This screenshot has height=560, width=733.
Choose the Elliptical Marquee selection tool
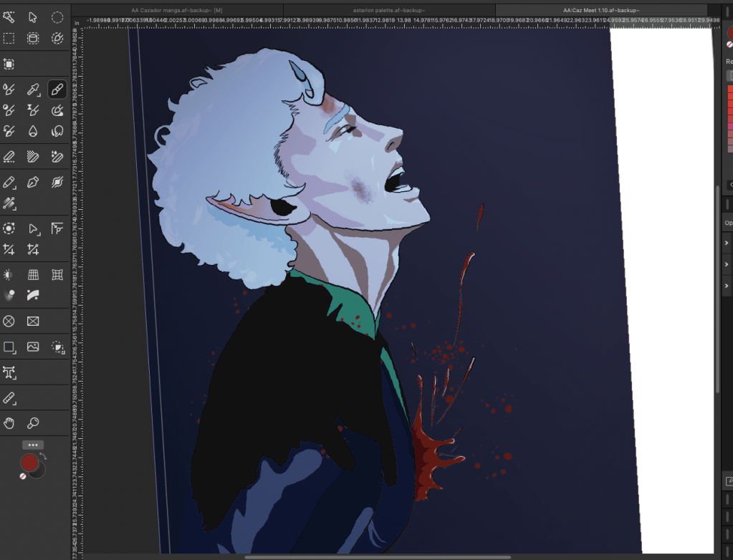click(57, 17)
